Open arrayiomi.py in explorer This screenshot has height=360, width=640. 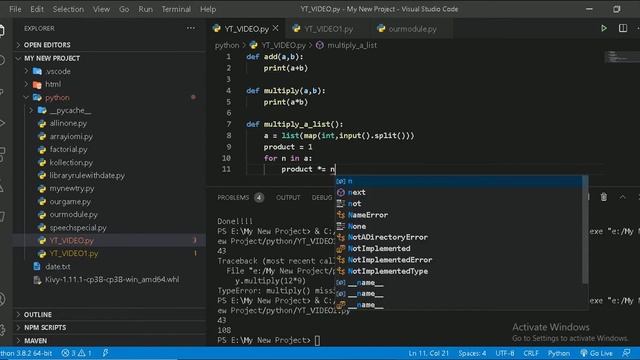coord(110,136)
